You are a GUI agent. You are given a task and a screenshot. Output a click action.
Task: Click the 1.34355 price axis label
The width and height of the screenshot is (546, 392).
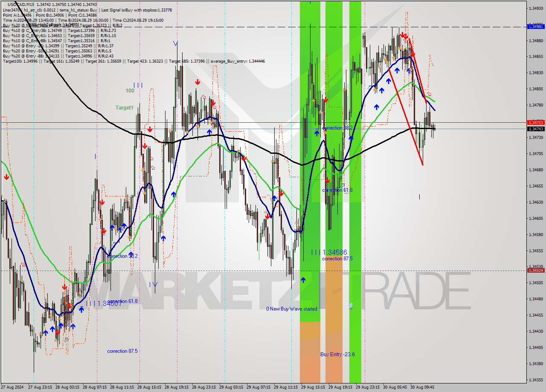point(536,380)
